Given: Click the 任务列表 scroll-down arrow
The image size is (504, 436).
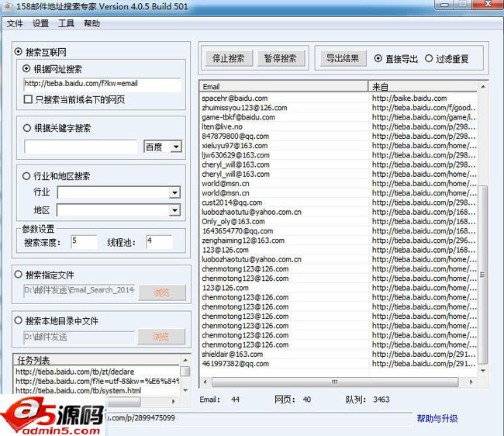Looking at the screenshot, I should point(185,390).
